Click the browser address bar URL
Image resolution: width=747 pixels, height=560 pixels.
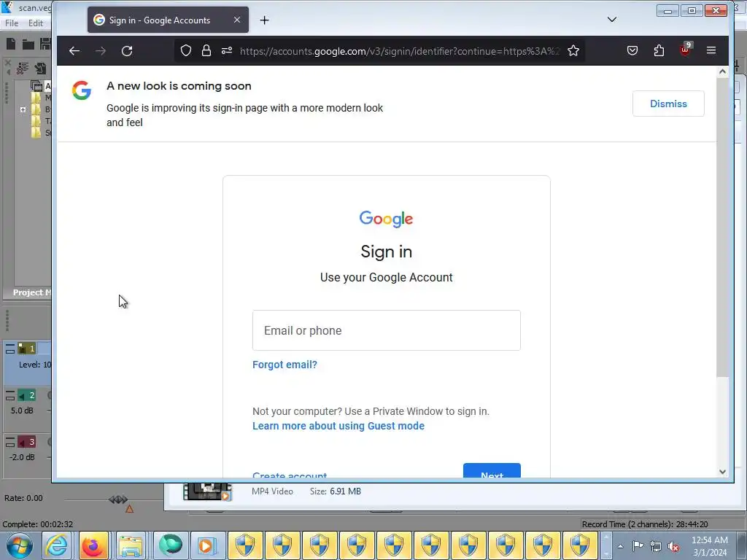point(399,51)
